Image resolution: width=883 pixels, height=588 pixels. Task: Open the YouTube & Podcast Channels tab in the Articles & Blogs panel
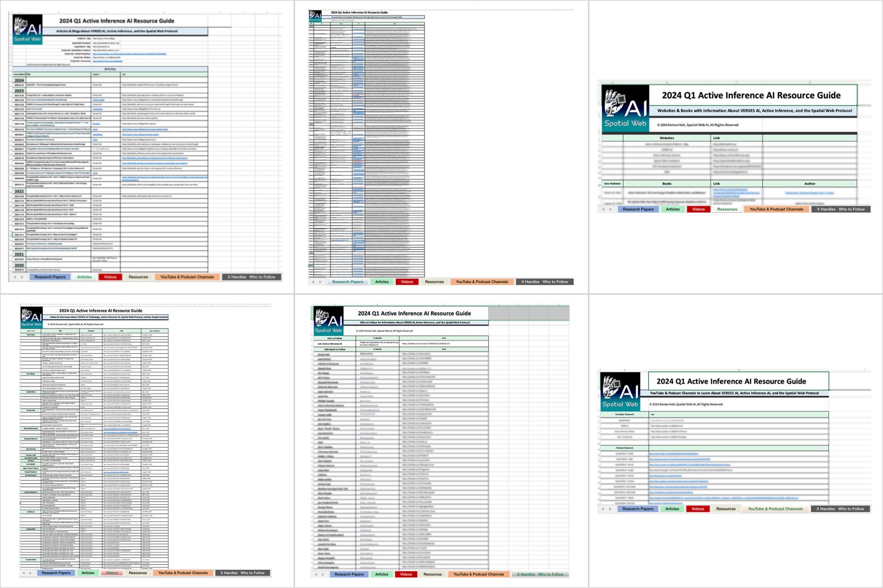pos(187,277)
